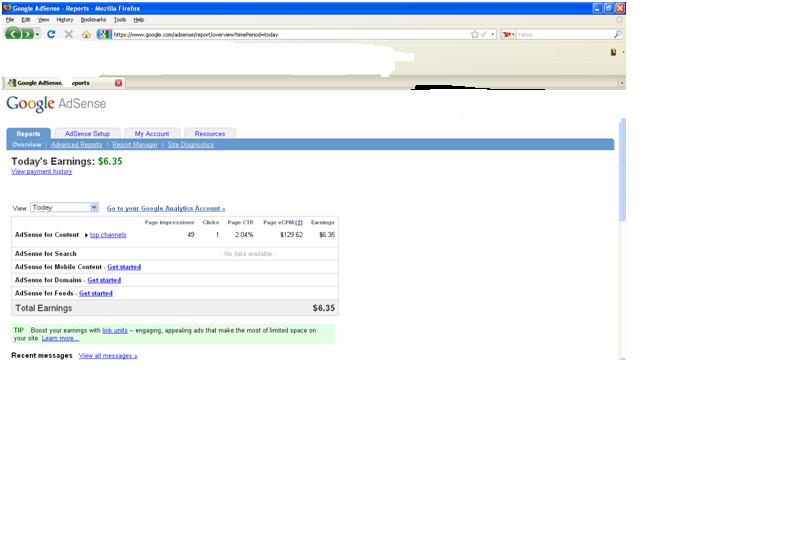Click Get started for AdSense for Domains
This screenshot has height=542, width=800.
(104, 280)
